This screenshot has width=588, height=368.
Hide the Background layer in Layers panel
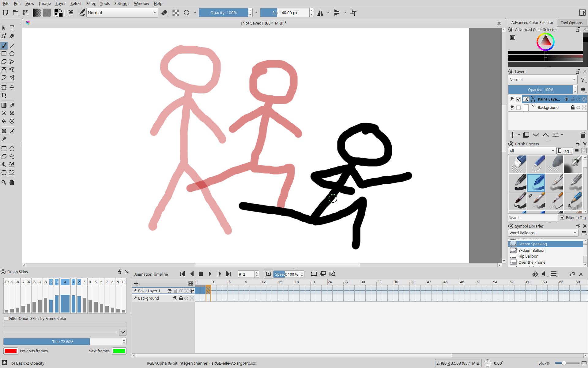tap(511, 107)
